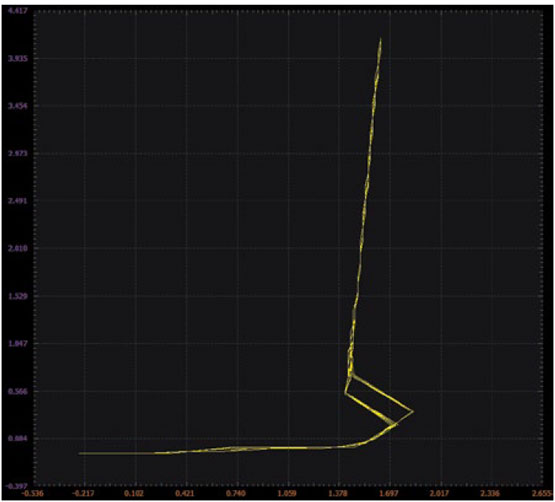Select the -0.217 x-axis tick label
Screen dimensions: 555x502
tap(85, 494)
